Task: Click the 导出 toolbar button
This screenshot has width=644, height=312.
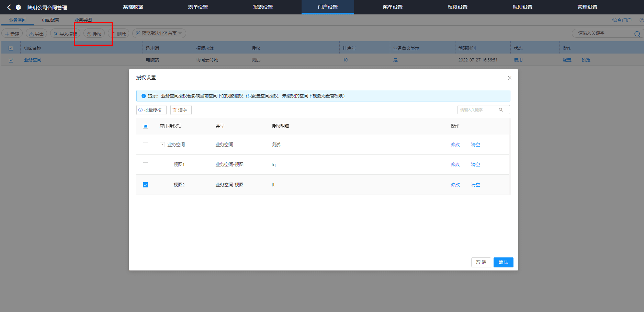Action: point(36,34)
